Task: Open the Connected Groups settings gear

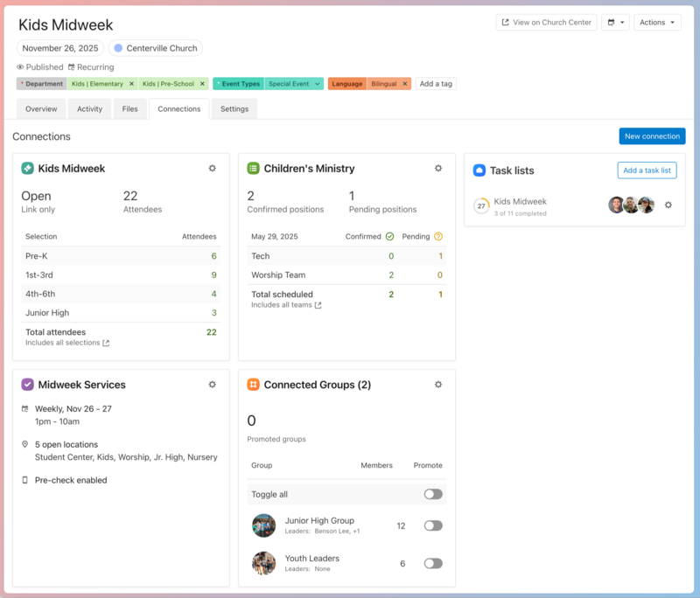Action: pyautogui.click(x=438, y=384)
